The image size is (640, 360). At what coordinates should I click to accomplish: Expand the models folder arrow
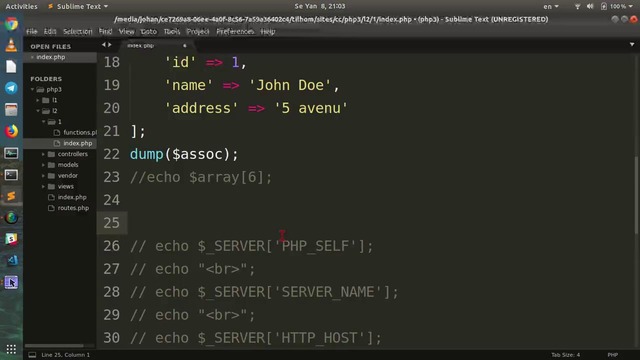click(43, 164)
